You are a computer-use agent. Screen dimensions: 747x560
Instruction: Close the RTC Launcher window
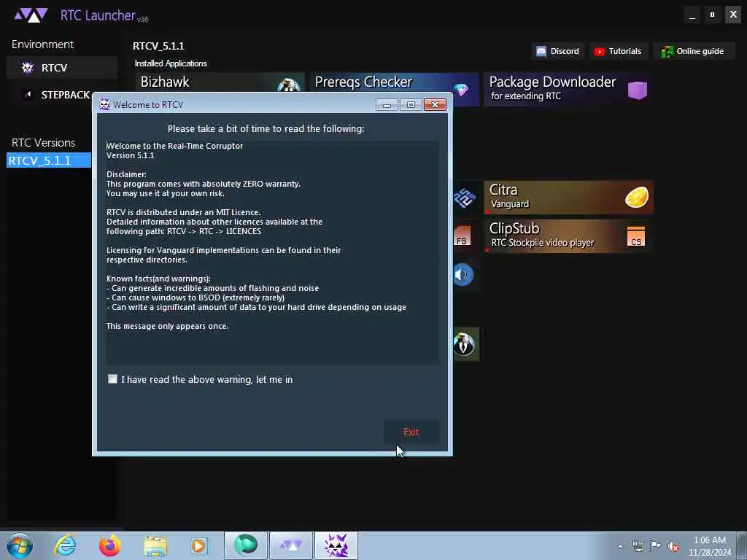pos(733,15)
